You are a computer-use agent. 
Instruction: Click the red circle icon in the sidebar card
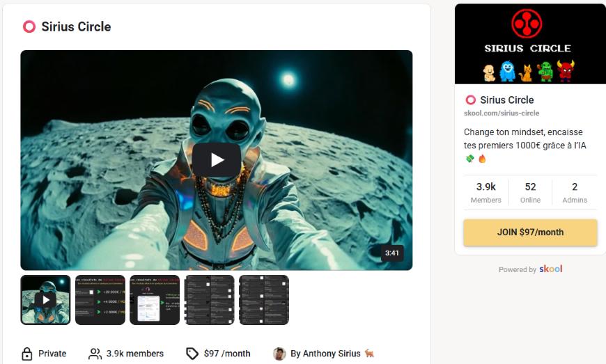pyautogui.click(x=470, y=100)
